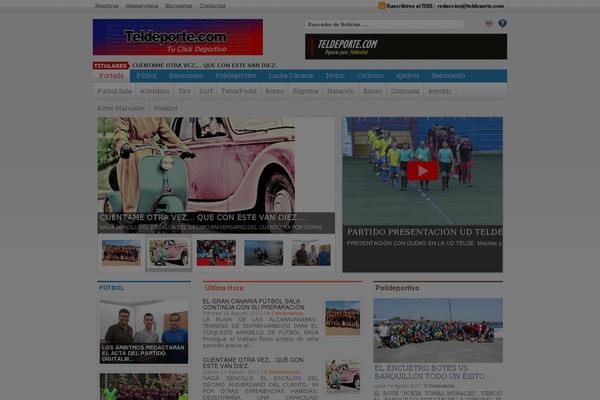Open Partido Presentación UD Telde video title
Screen dimensions: 600x400
425,232
